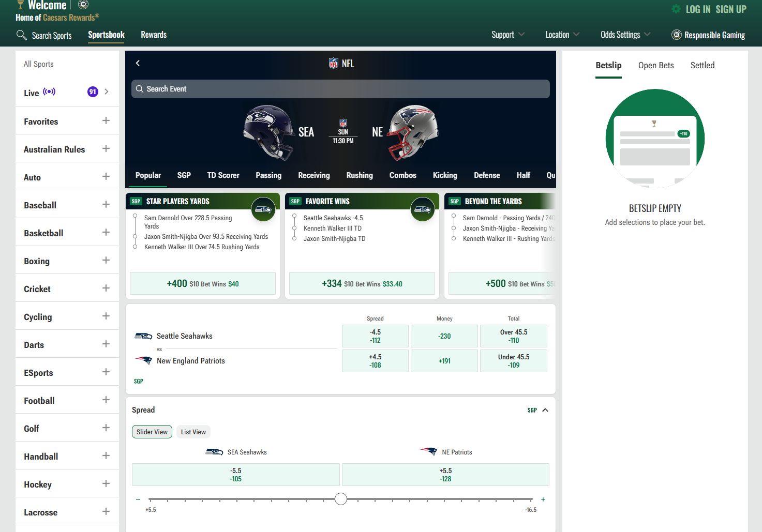Click the empty betslip illustration
The image size is (762, 532).
pyautogui.click(x=655, y=138)
